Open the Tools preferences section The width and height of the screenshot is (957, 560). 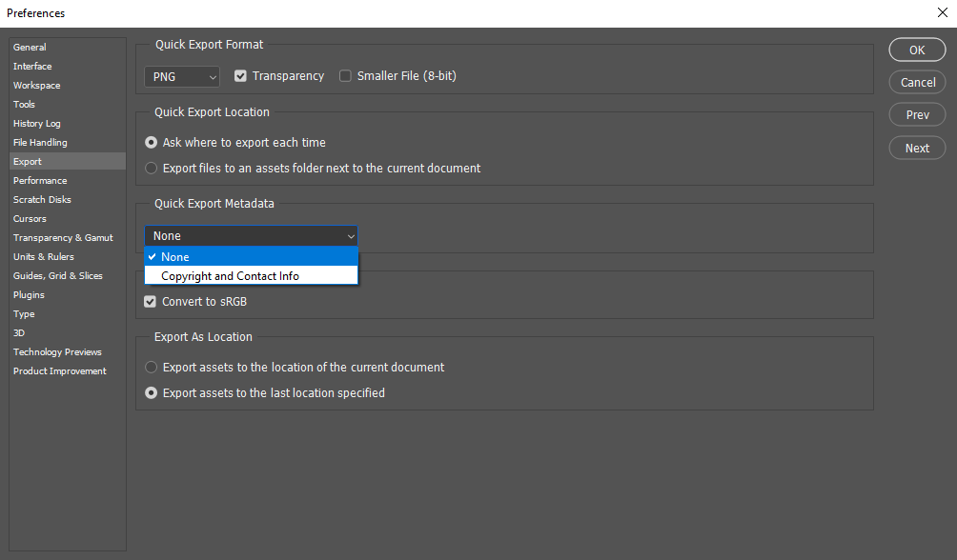tap(24, 104)
